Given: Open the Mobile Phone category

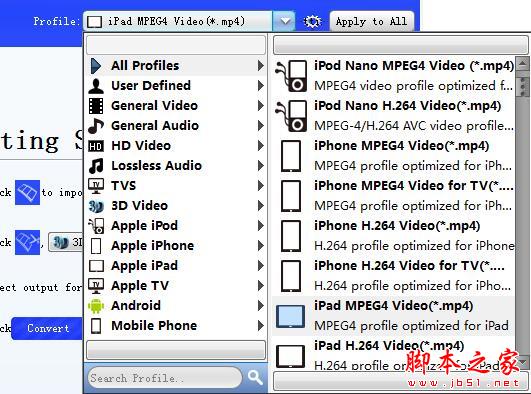Looking at the screenshot, I should tap(176, 326).
